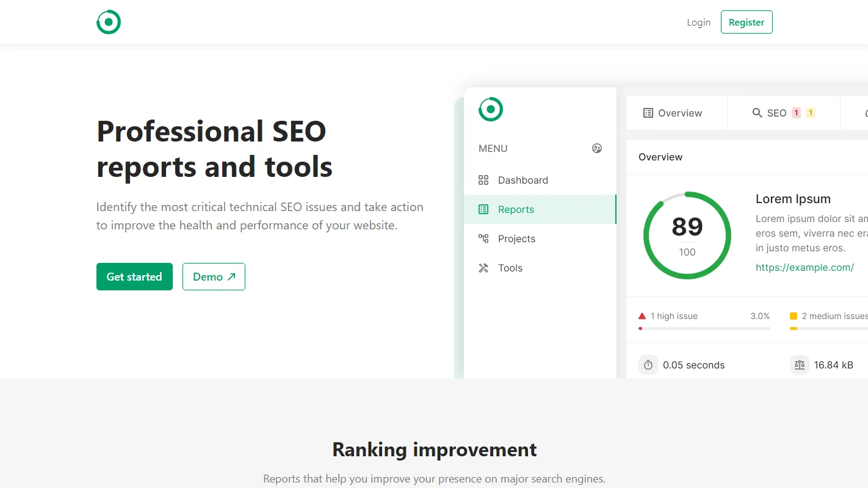The width and height of the screenshot is (868, 488).
Task: Switch to the SEO tab
Action: tap(776, 113)
